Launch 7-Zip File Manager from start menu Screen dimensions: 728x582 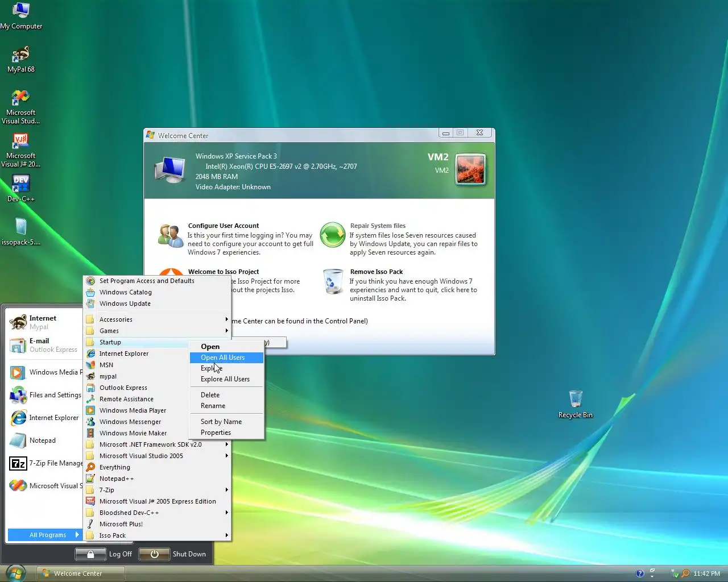(45, 463)
